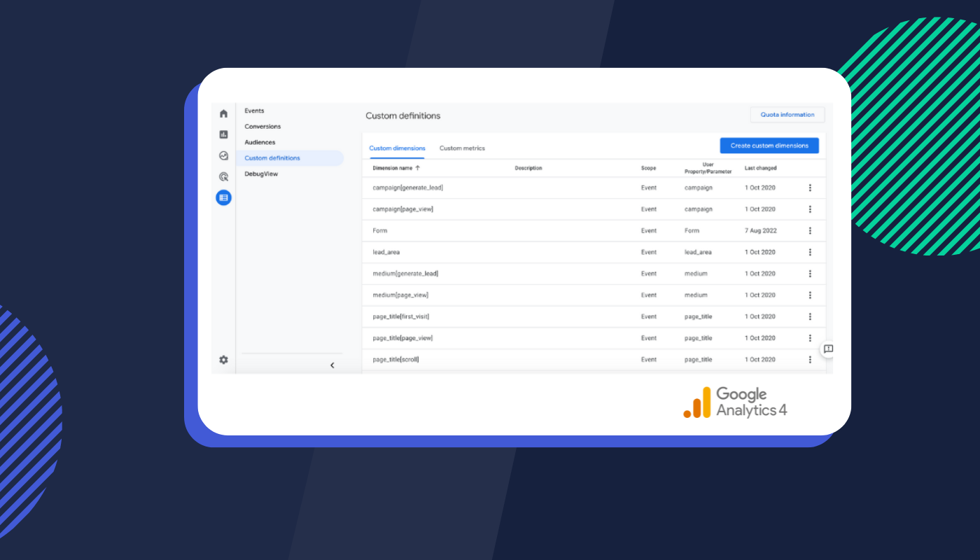This screenshot has height=560, width=980.
Task: Click Create custom dimensions button
Action: click(769, 146)
